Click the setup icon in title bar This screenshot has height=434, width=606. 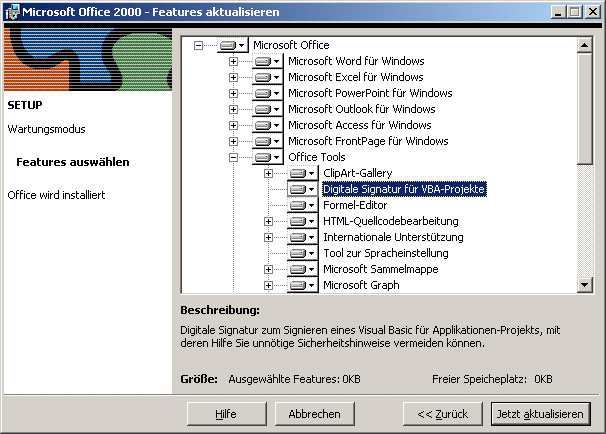(x=12, y=12)
